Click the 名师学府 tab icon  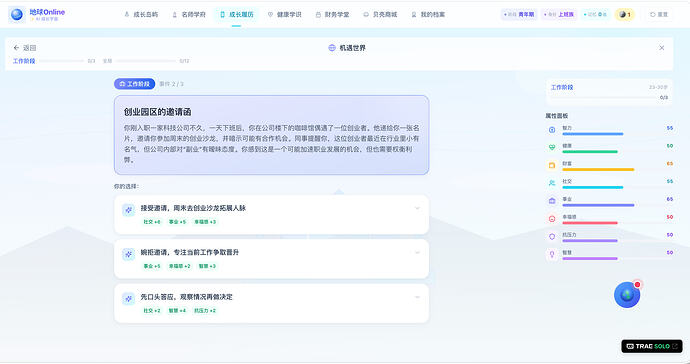pos(174,15)
